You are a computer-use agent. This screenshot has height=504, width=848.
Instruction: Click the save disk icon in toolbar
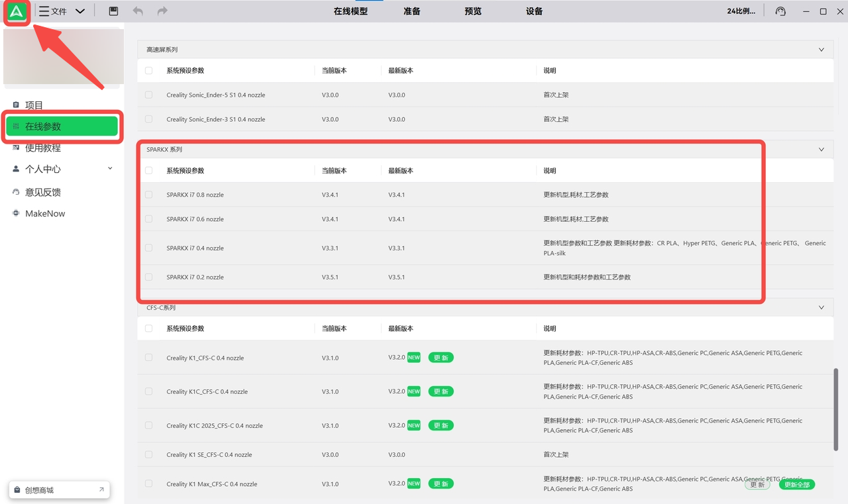pyautogui.click(x=113, y=11)
